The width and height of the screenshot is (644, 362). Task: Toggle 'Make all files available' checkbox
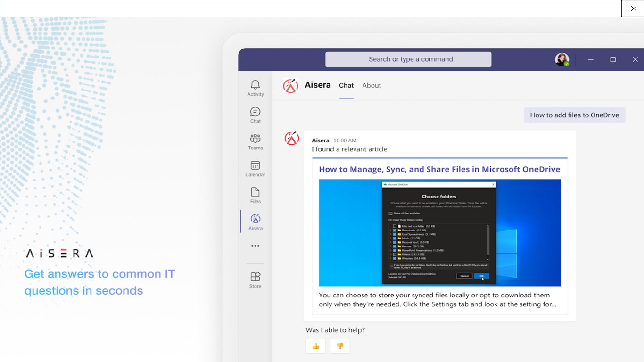click(390, 213)
